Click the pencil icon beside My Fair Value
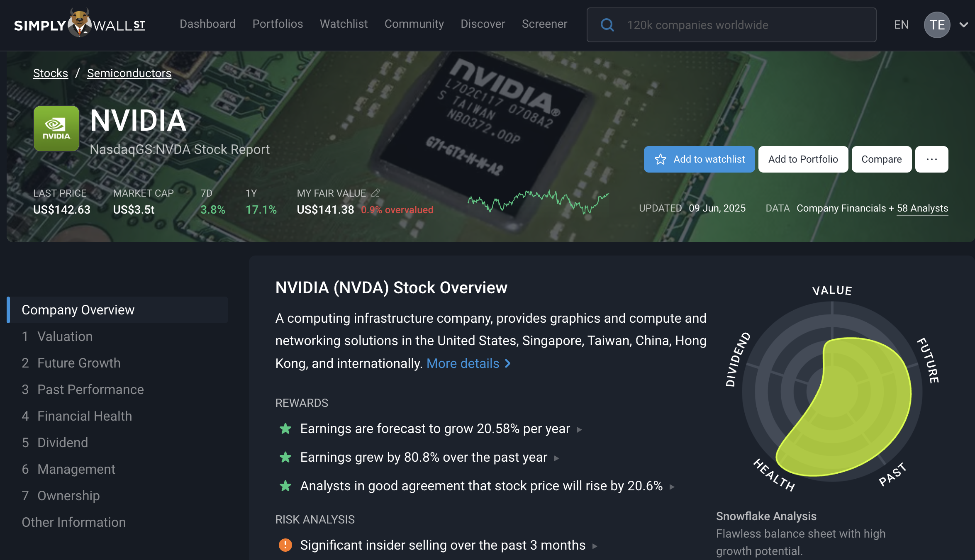The height and width of the screenshot is (560, 975). (375, 193)
